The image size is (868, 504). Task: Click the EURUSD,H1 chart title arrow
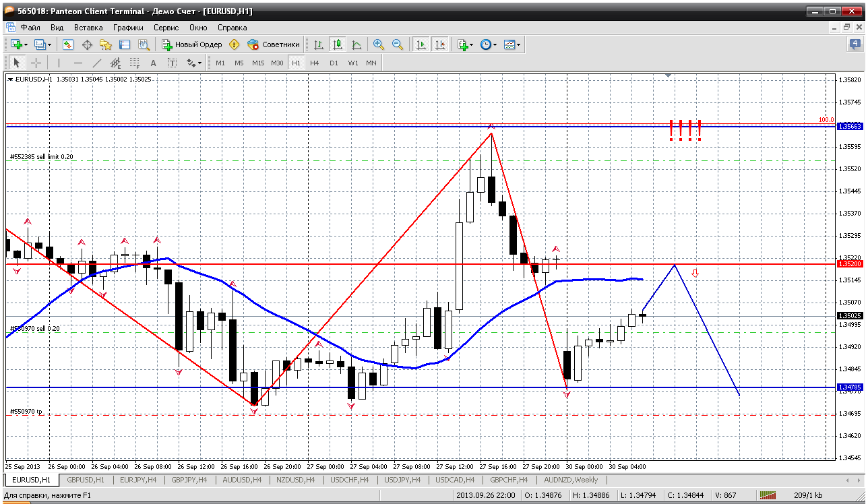click(x=10, y=79)
